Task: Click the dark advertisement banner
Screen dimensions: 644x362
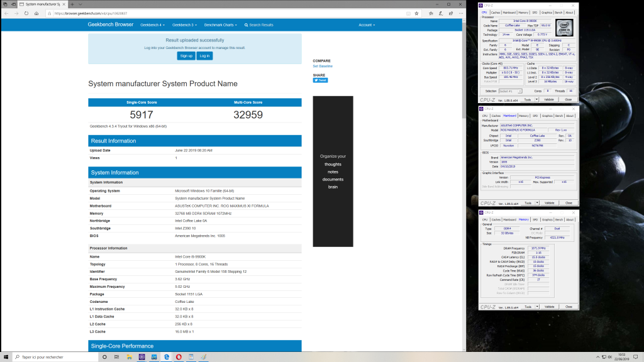Action: (x=333, y=172)
